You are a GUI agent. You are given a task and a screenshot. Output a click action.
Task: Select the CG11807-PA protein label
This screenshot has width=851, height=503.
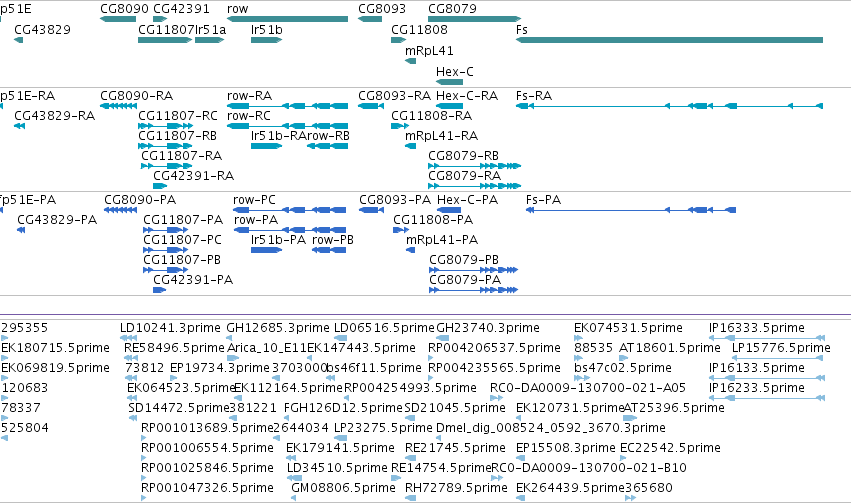tap(183, 220)
